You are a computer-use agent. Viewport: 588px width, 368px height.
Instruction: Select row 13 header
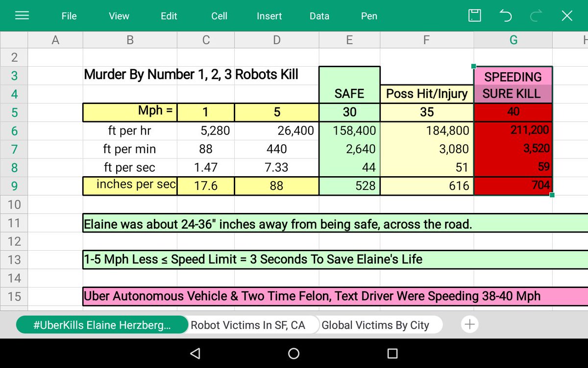tap(14, 260)
